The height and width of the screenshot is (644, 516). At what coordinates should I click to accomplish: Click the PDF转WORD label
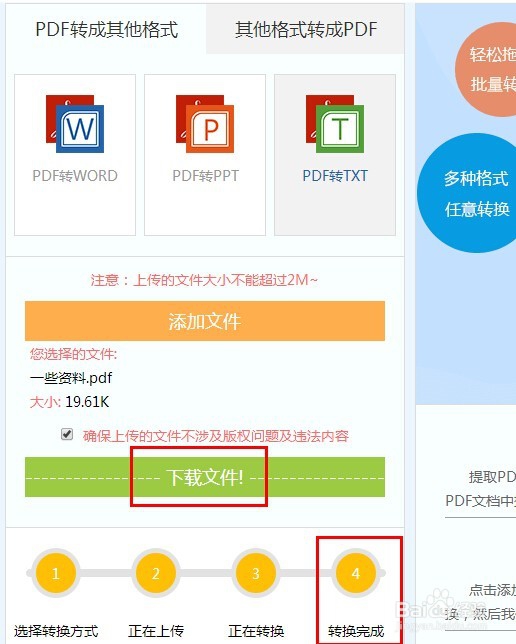(75, 176)
